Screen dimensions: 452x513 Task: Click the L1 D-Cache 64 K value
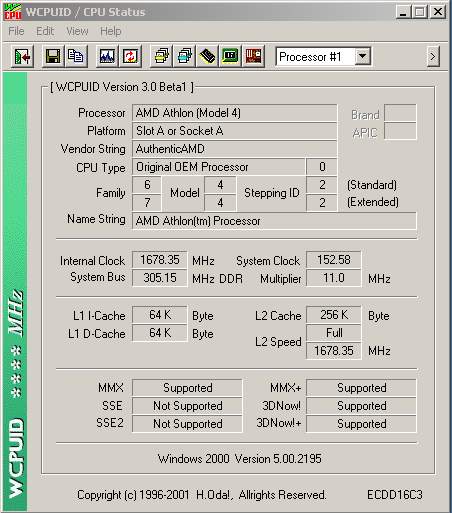pos(160,333)
